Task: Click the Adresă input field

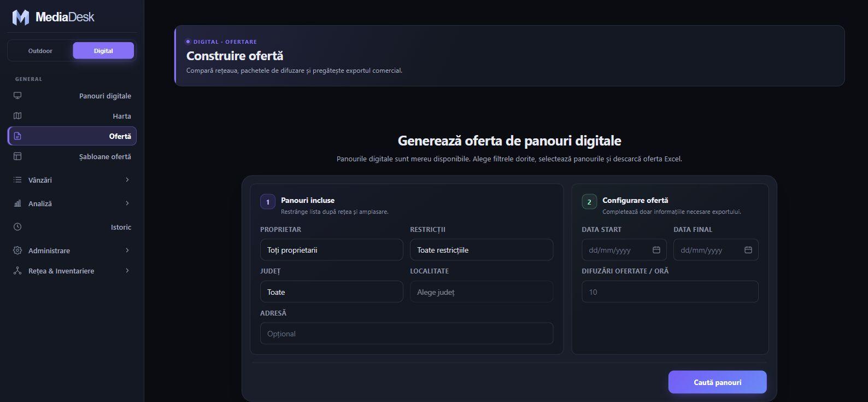Action: (x=407, y=334)
